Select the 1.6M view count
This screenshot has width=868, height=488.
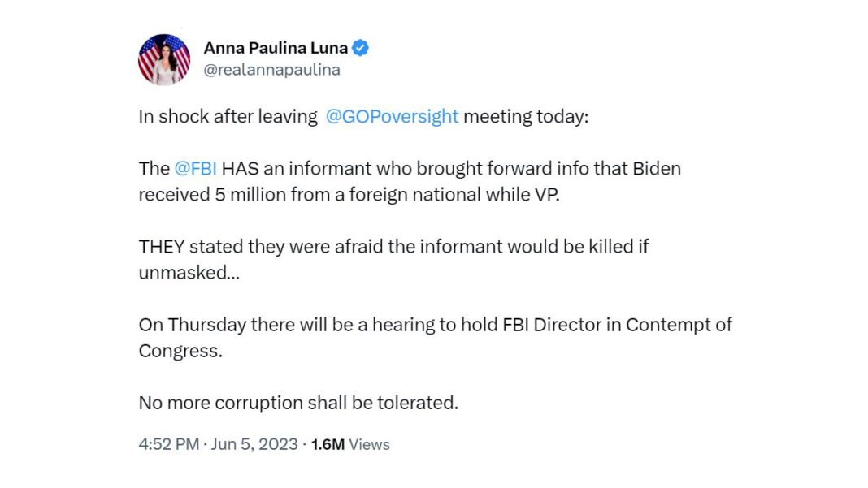pos(328,444)
